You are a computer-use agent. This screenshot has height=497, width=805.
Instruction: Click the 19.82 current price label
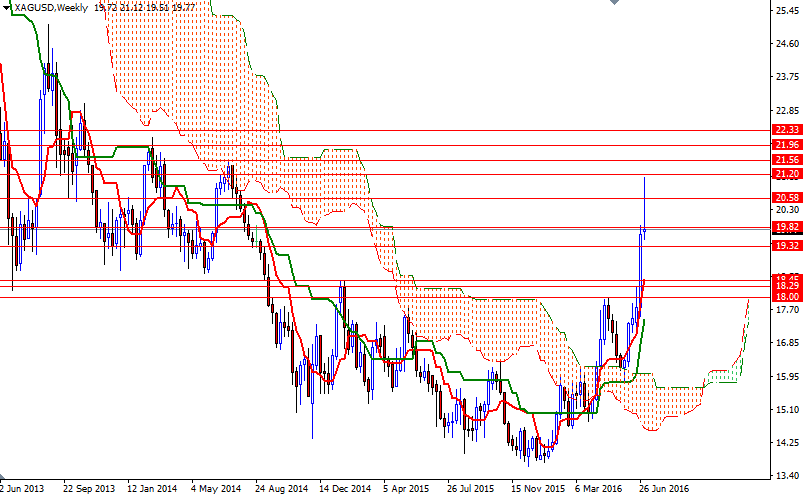[787, 227]
